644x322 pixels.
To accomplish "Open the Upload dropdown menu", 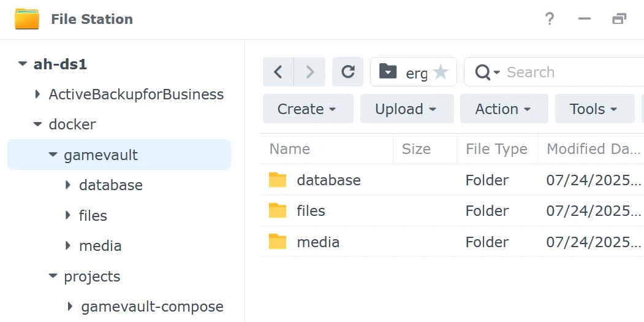I will (x=407, y=109).
